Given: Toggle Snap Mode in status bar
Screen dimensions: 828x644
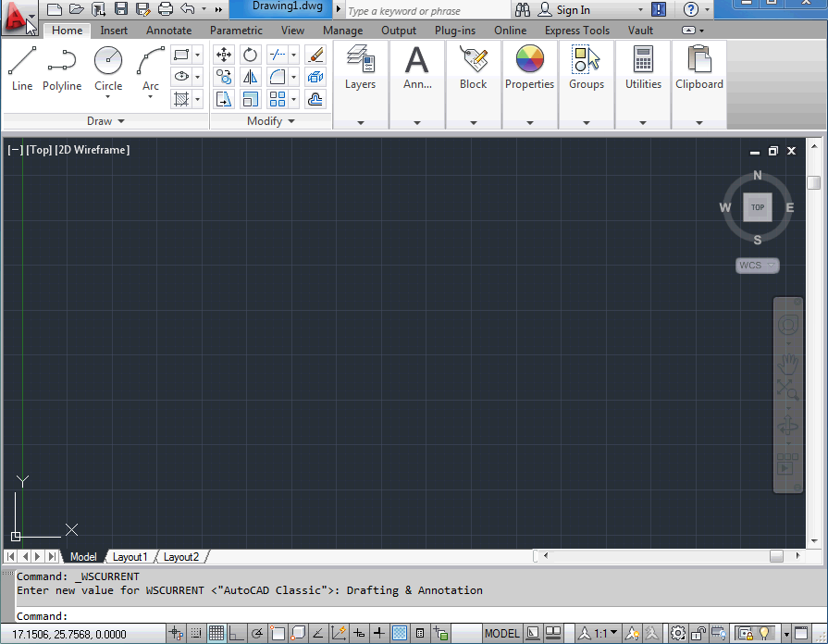Looking at the screenshot, I should (195, 633).
